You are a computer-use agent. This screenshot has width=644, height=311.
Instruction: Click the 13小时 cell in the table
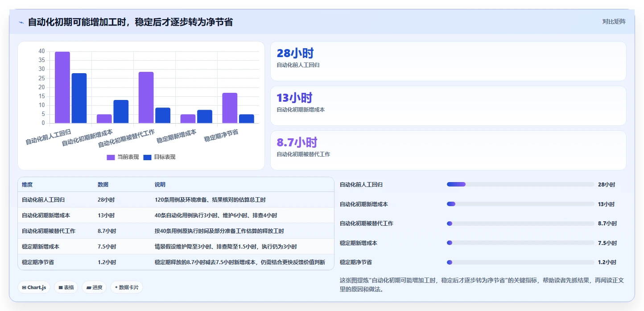(x=106, y=216)
